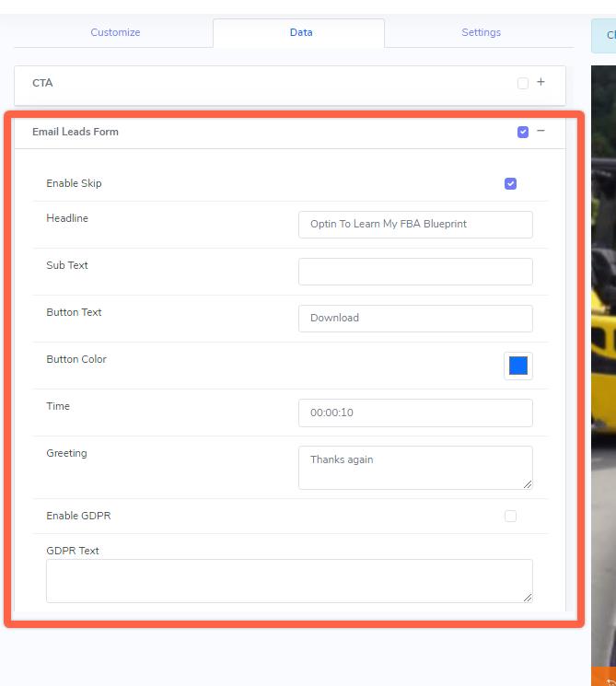
Task: Collapse the Email Leads Form section
Action: (x=540, y=131)
